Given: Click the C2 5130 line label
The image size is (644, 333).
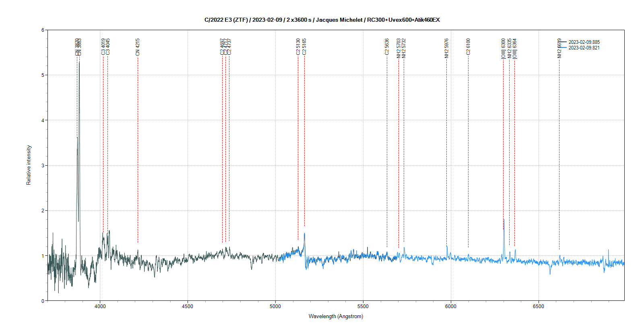Looking at the screenshot, I should pyautogui.click(x=298, y=47).
